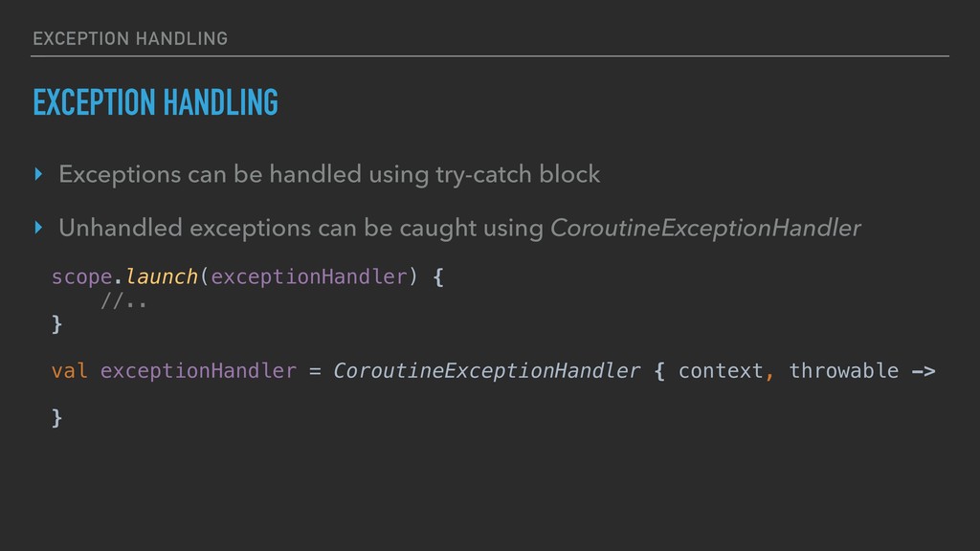The height and width of the screenshot is (551, 980).
Task: Click the word scope in the code
Action: (x=82, y=276)
